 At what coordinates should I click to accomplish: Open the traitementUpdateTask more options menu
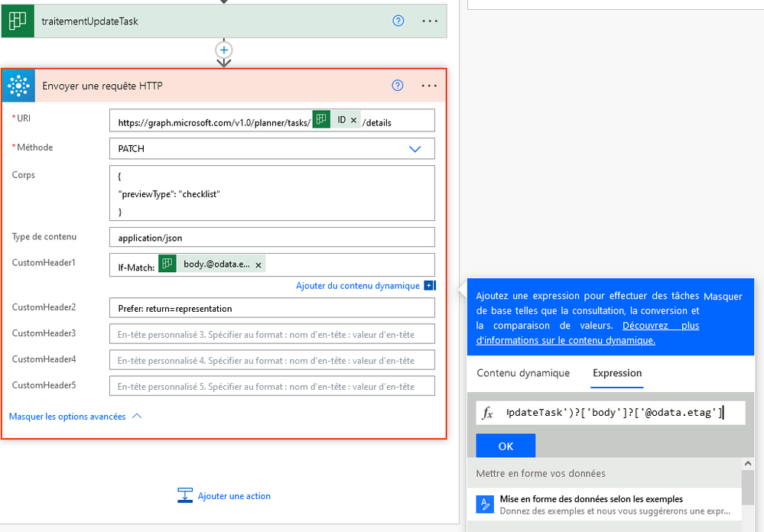tap(430, 21)
